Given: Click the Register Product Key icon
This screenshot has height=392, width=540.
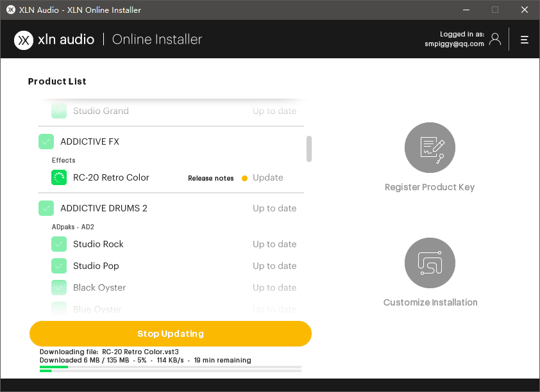Looking at the screenshot, I should pyautogui.click(x=430, y=148).
